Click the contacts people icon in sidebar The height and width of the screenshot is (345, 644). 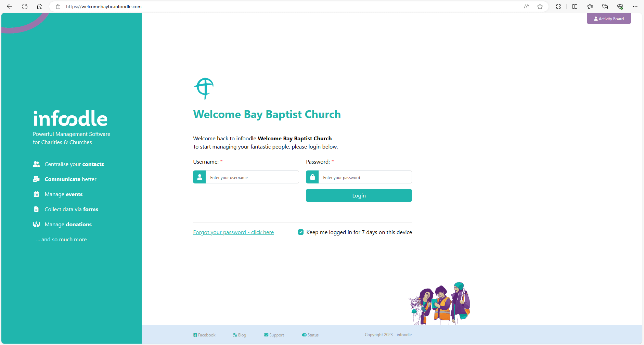click(x=36, y=164)
